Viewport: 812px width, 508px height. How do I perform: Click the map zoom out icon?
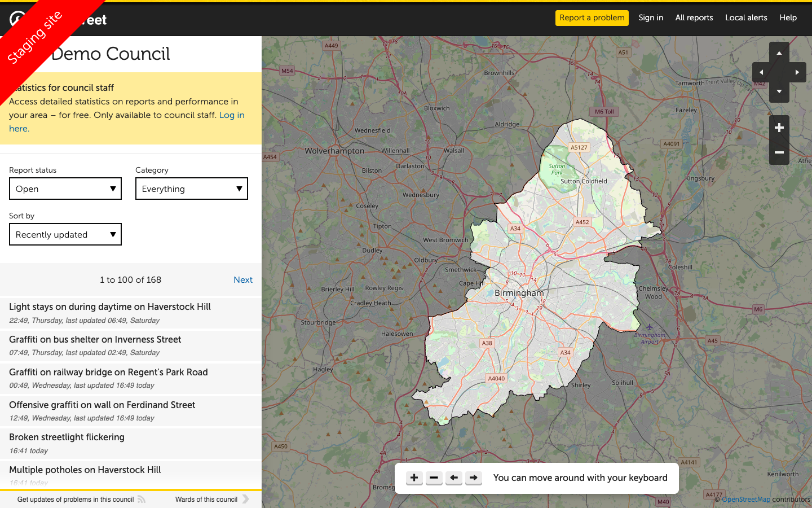pyautogui.click(x=779, y=152)
